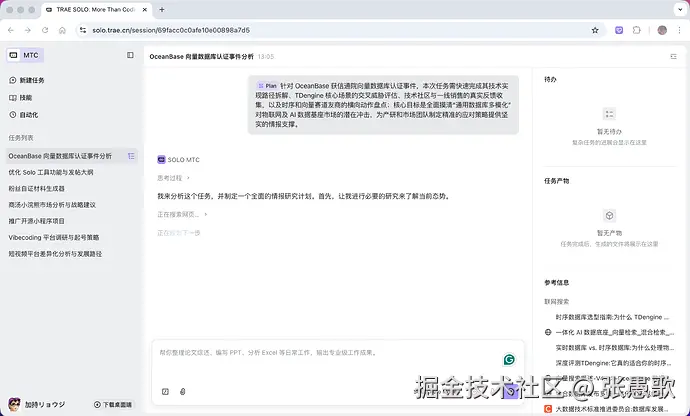Open the 技能 skills page
690x416 pixels.
(x=20, y=97)
